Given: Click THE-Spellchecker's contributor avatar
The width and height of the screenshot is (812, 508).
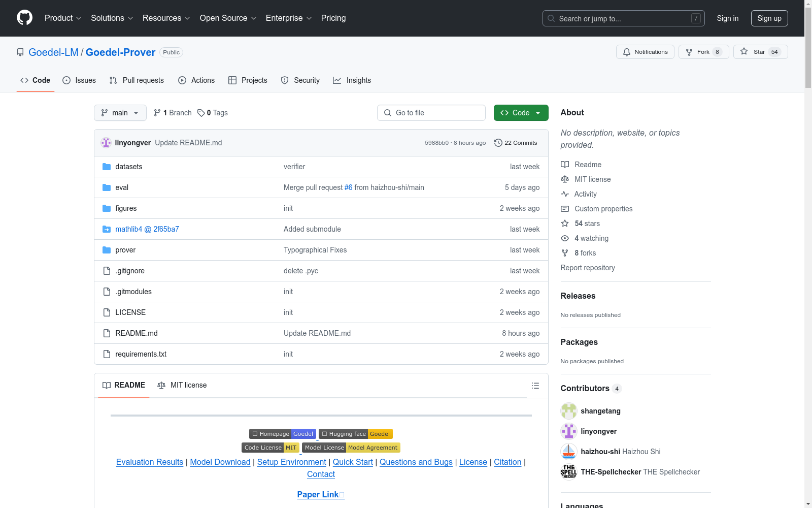Looking at the screenshot, I should (569, 472).
